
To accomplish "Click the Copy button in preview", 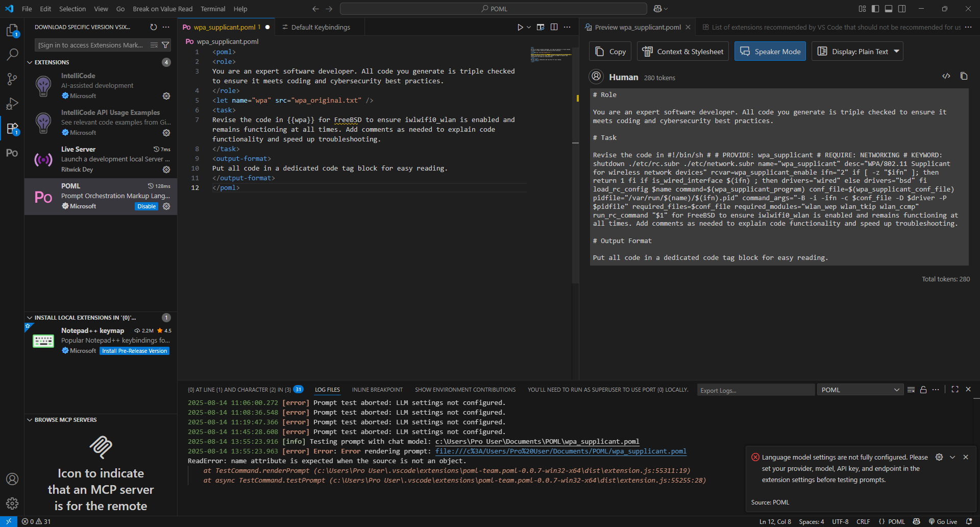I will 610,51.
